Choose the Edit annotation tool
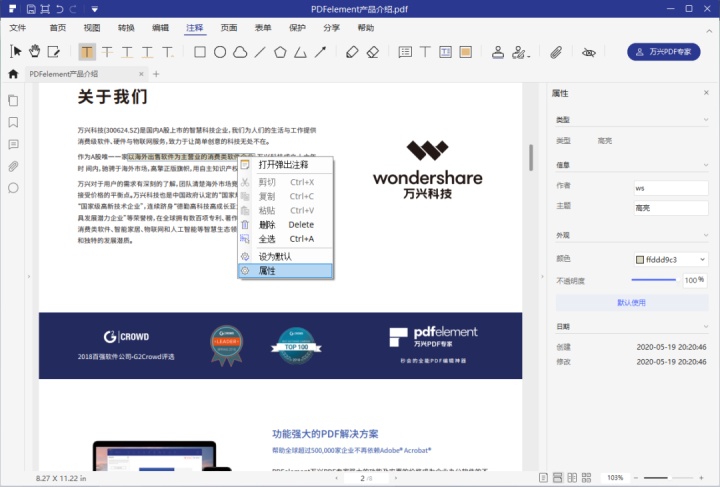 tap(54, 52)
